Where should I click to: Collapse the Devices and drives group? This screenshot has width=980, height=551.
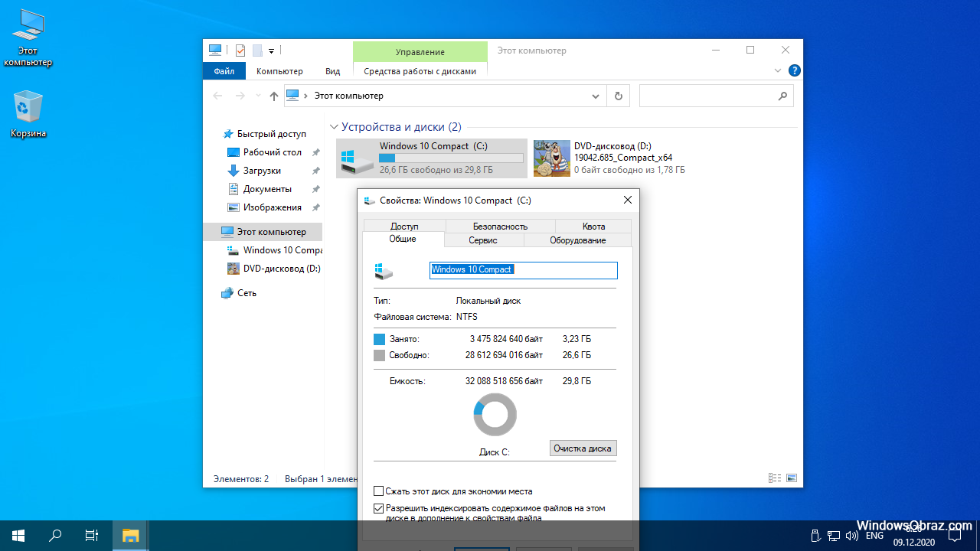pos(334,127)
